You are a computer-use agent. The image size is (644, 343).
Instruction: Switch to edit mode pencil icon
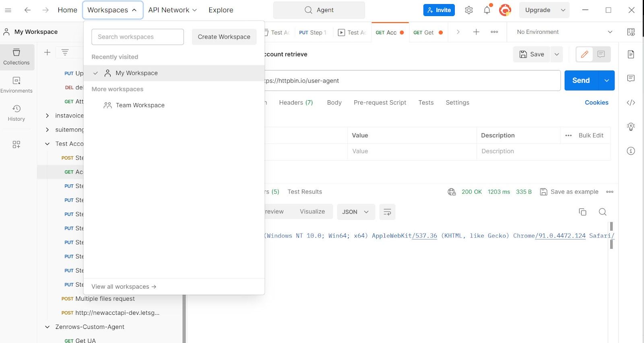[x=584, y=54]
